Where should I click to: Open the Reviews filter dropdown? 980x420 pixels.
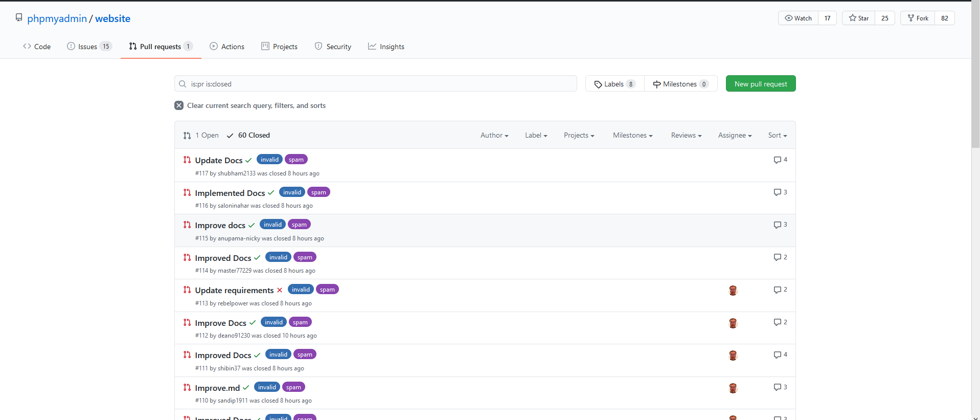(x=686, y=136)
